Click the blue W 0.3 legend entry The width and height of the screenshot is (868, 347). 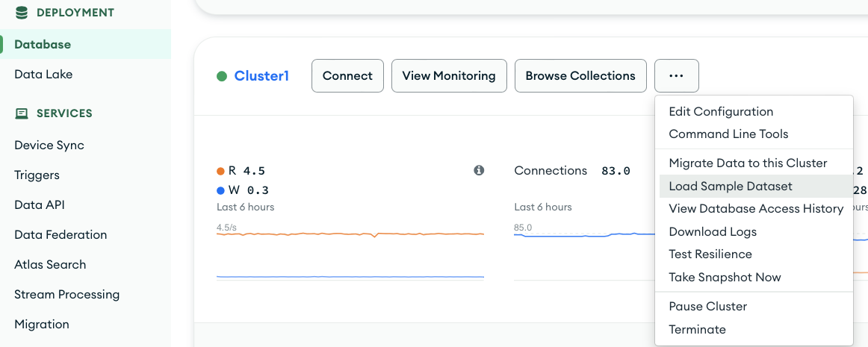click(243, 190)
